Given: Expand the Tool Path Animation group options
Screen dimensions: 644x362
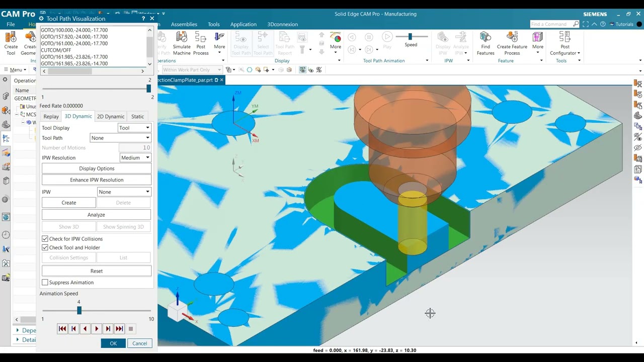Looking at the screenshot, I should click(427, 61).
